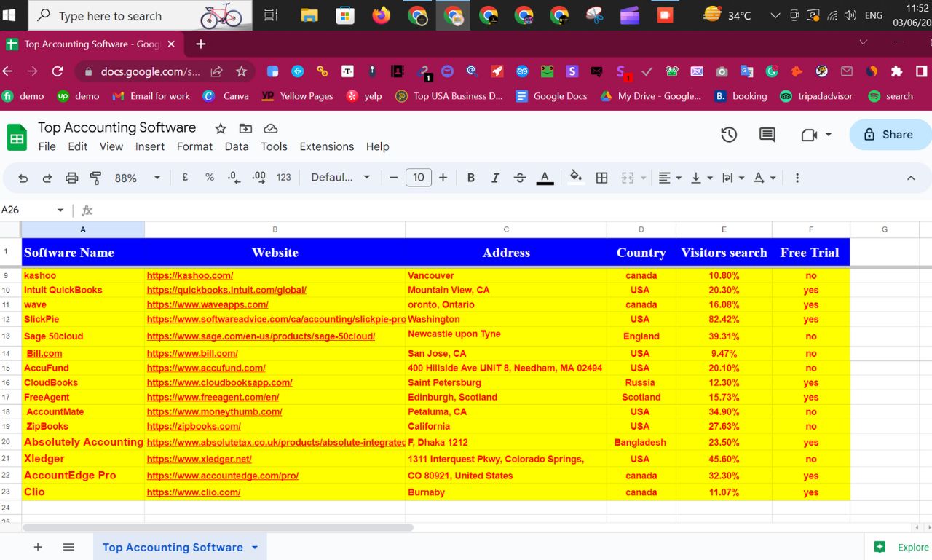The image size is (932, 560).
Task: Open the Format menu
Action: (x=194, y=146)
